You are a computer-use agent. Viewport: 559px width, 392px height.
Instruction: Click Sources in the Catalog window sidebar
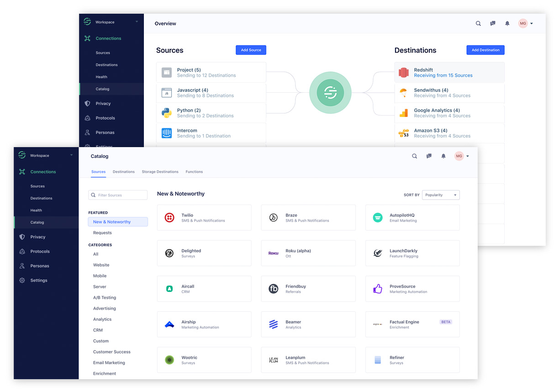pyautogui.click(x=37, y=186)
